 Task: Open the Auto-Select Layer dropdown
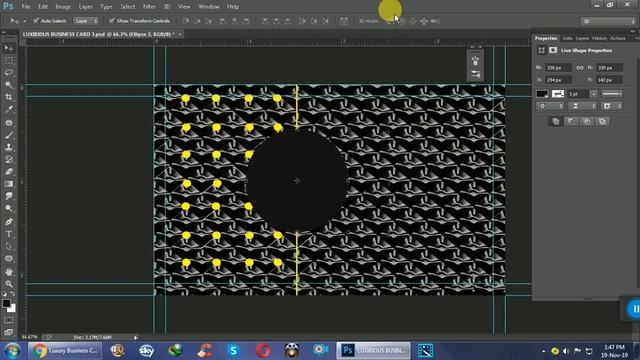86,21
